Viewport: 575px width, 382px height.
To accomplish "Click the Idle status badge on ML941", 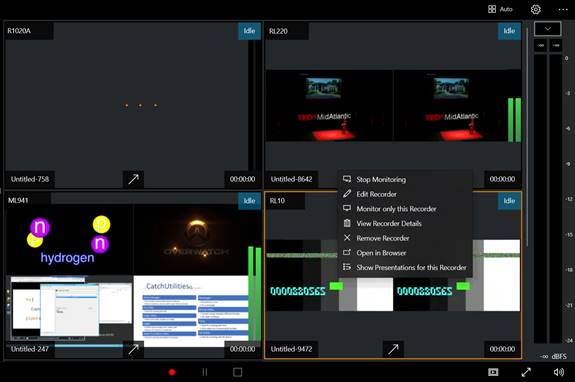I will click(249, 201).
